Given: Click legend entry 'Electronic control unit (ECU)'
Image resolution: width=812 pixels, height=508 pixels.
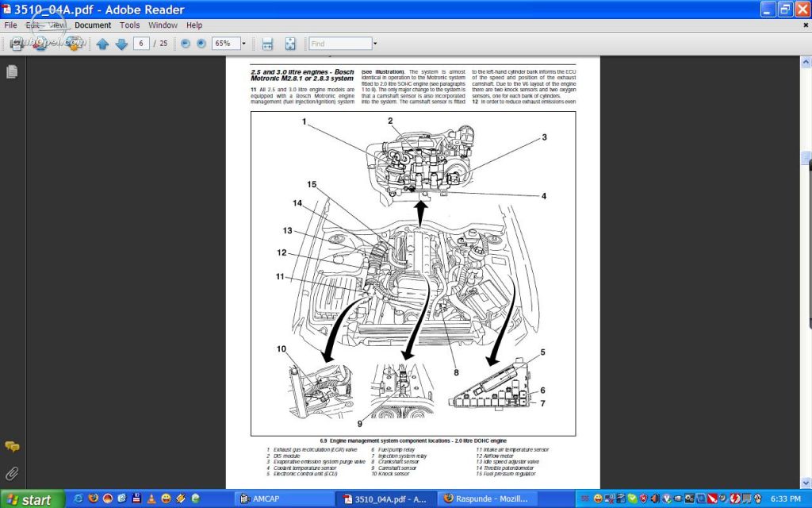Looking at the screenshot, I should pos(305,474).
